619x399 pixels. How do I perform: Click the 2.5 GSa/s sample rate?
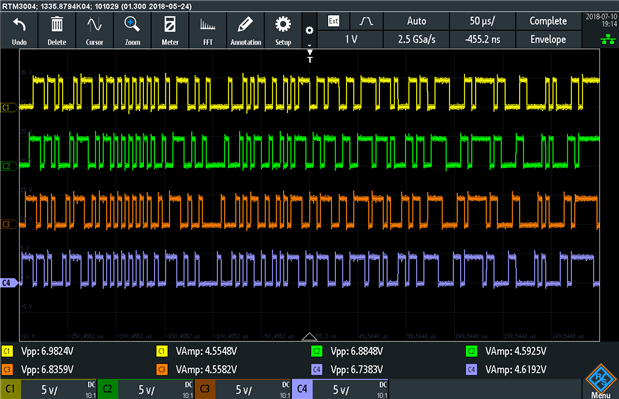[x=416, y=39]
